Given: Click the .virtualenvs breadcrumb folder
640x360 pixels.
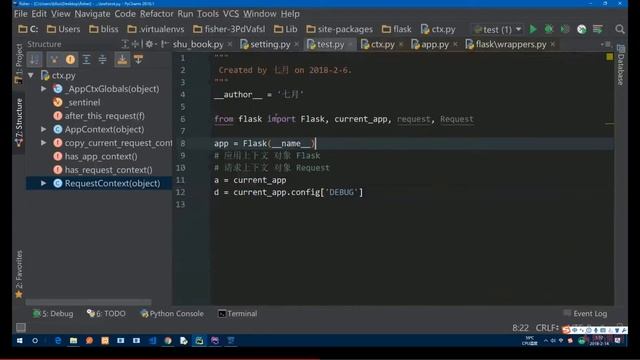Looking at the screenshot, I should coord(156,29).
